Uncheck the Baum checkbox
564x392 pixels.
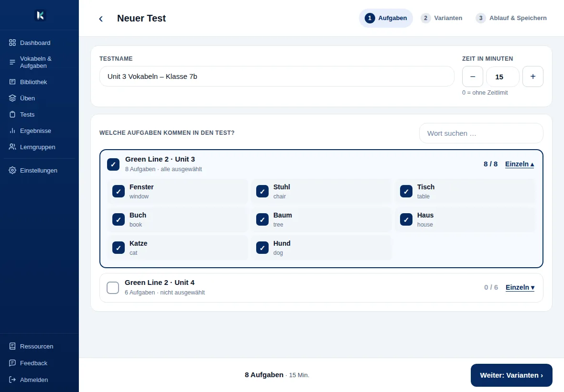[262, 219]
